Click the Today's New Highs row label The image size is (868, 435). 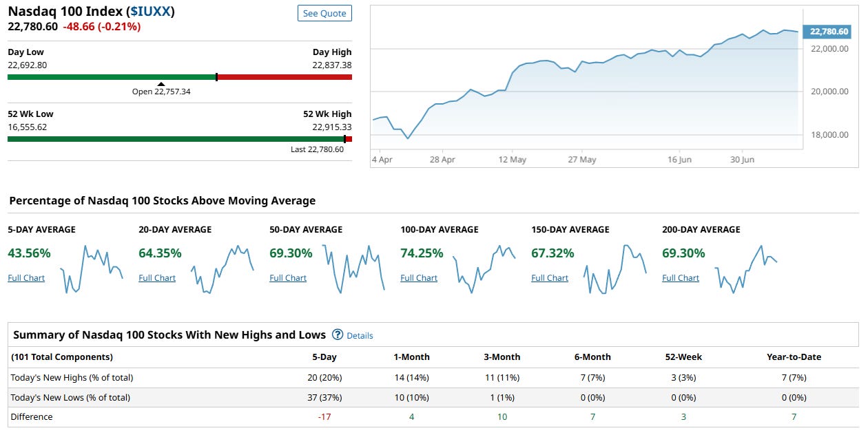(x=72, y=378)
